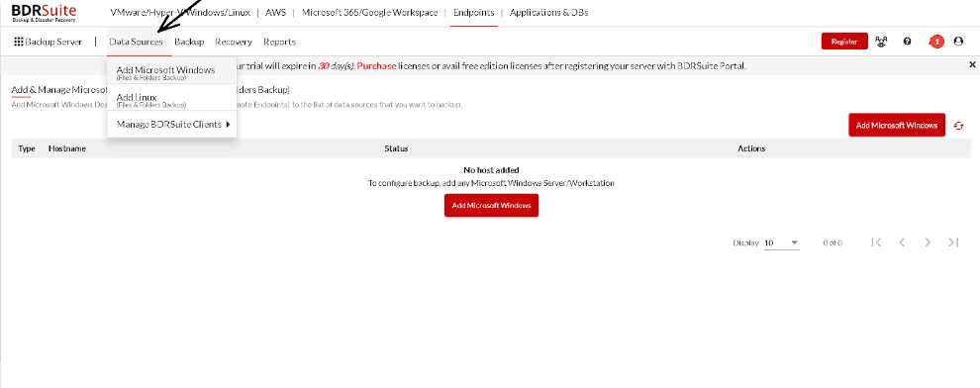The image size is (980, 388).
Task: Go to next page chevron
Action: [928, 242]
